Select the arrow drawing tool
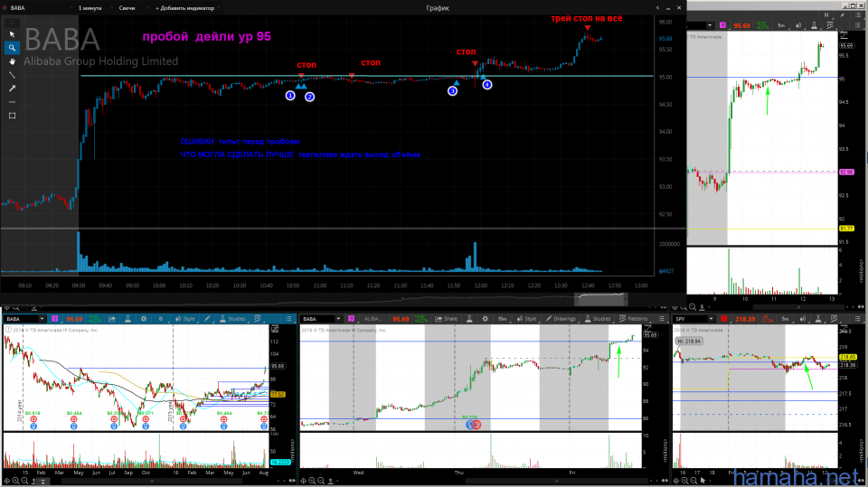Viewport: 868px width, 487px height. pyautogui.click(x=12, y=89)
